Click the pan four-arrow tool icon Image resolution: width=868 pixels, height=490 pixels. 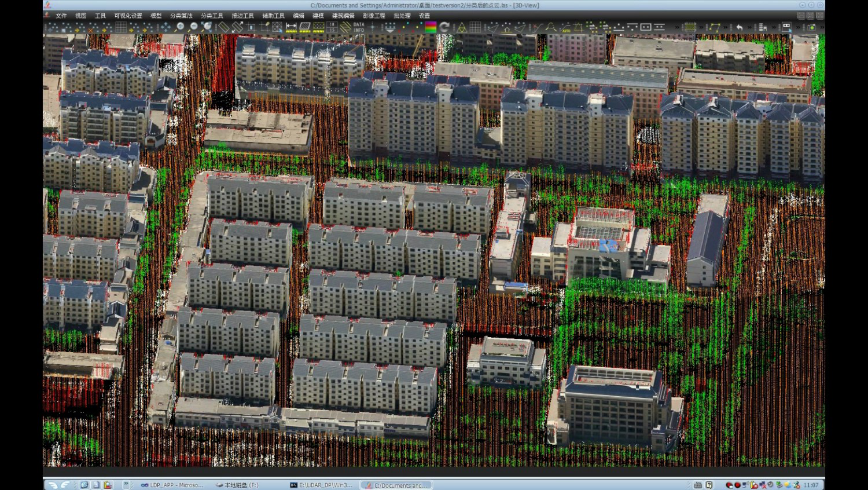(165, 27)
